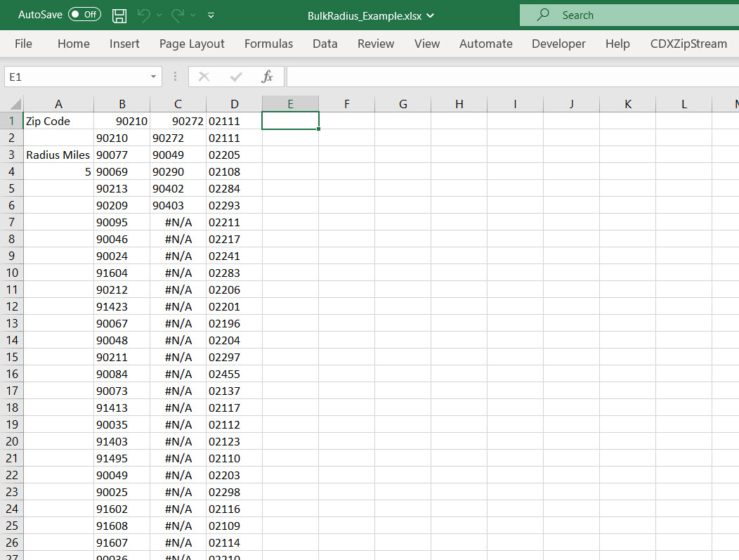Select column A header
Image resolution: width=739 pixels, height=560 pixels.
[58, 104]
